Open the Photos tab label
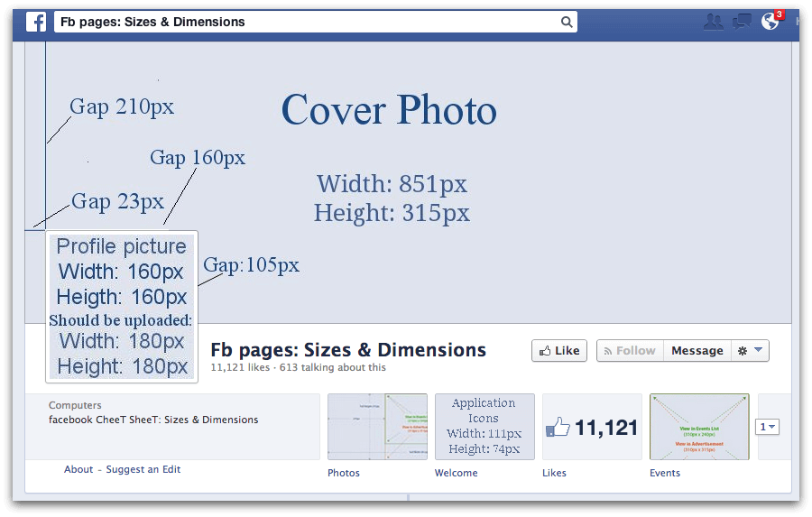This screenshot has height=517, width=812. [344, 473]
